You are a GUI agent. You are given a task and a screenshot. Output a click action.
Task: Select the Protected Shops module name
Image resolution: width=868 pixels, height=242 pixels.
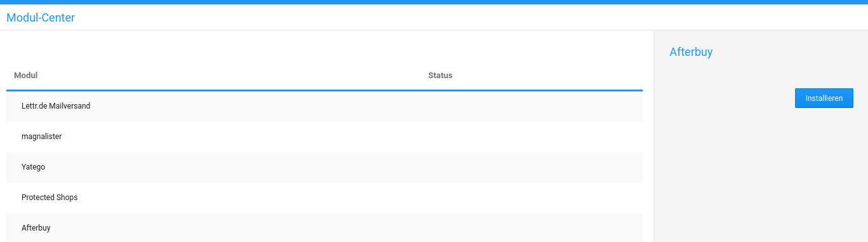49,198
